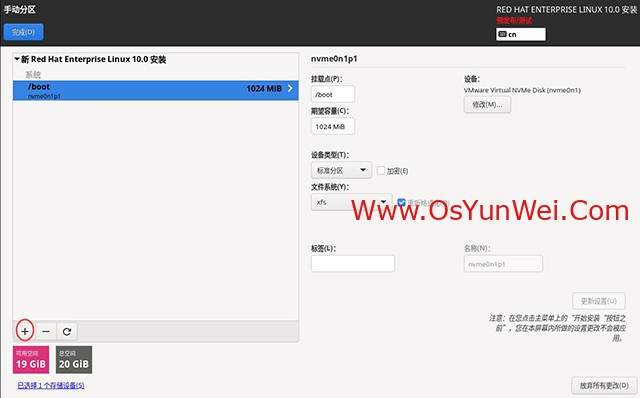Toggle the 加密(E) encrypt checkbox
The width and height of the screenshot is (640, 398).
[x=381, y=171]
